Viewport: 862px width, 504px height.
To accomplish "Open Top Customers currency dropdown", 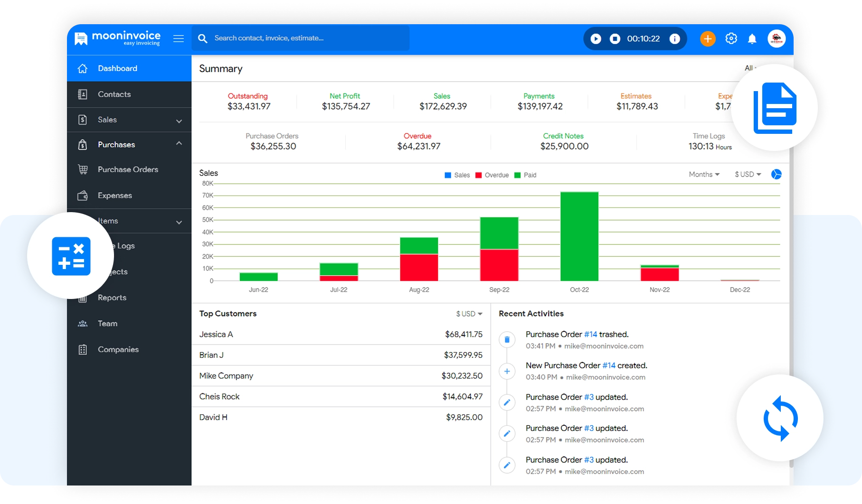I will [469, 314].
